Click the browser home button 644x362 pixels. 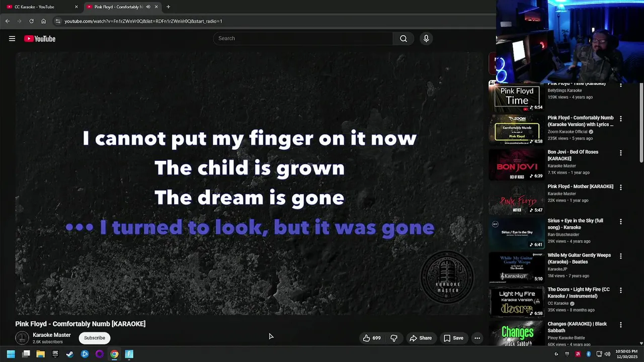(x=43, y=21)
